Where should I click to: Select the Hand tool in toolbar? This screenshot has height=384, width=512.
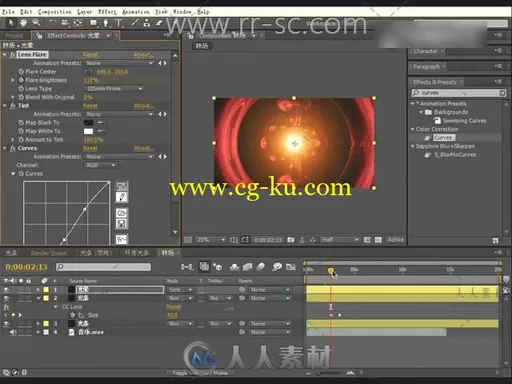coord(23,23)
